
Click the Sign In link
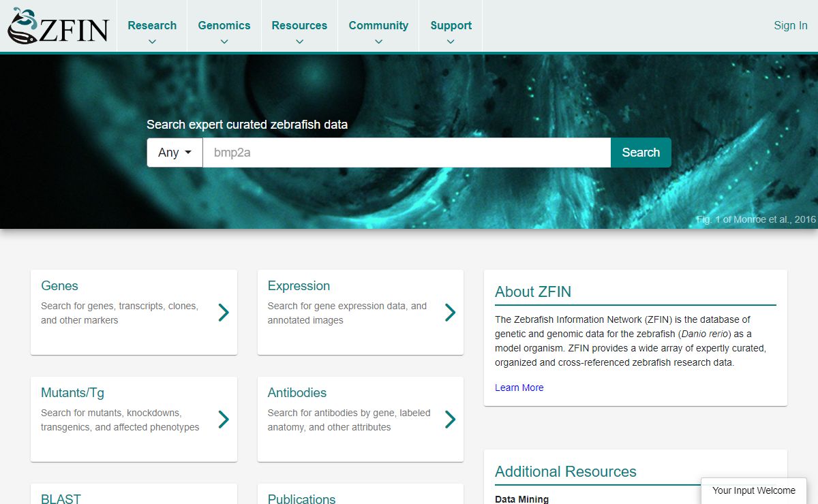click(x=791, y=26)
